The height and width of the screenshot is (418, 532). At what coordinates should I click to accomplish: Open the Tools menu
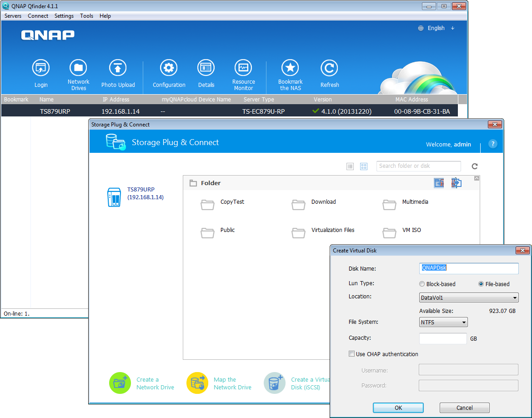86,16
